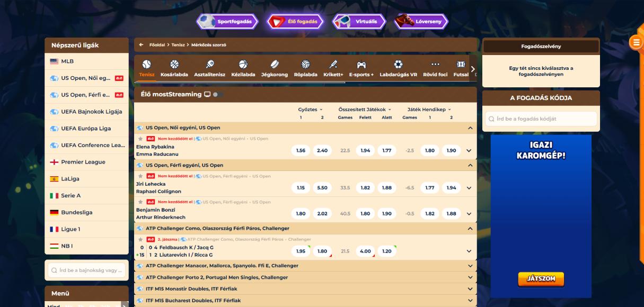The image size is (644, 307).
Task: Open the US Open, Női egyéni league item
Action: (87, 78)
